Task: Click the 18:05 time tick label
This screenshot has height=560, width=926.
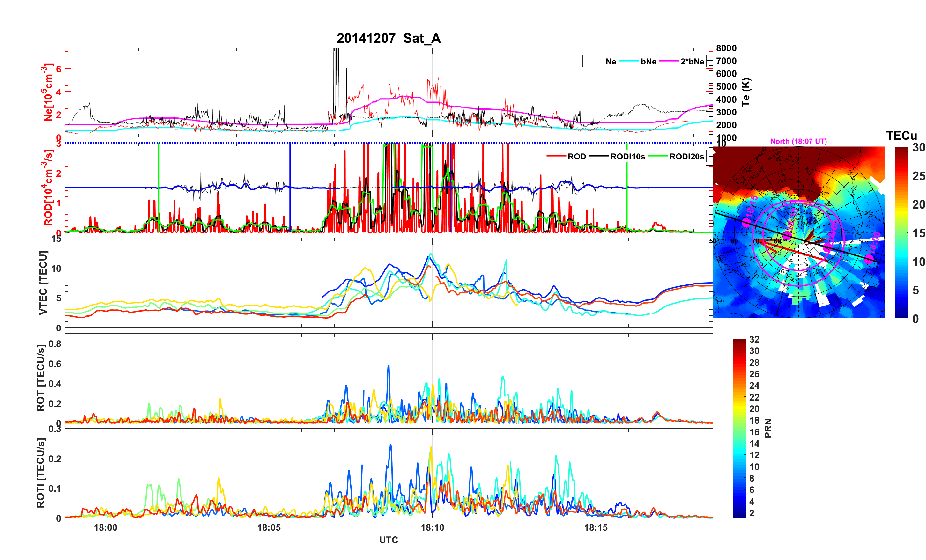Action: (x=269, y=527)
